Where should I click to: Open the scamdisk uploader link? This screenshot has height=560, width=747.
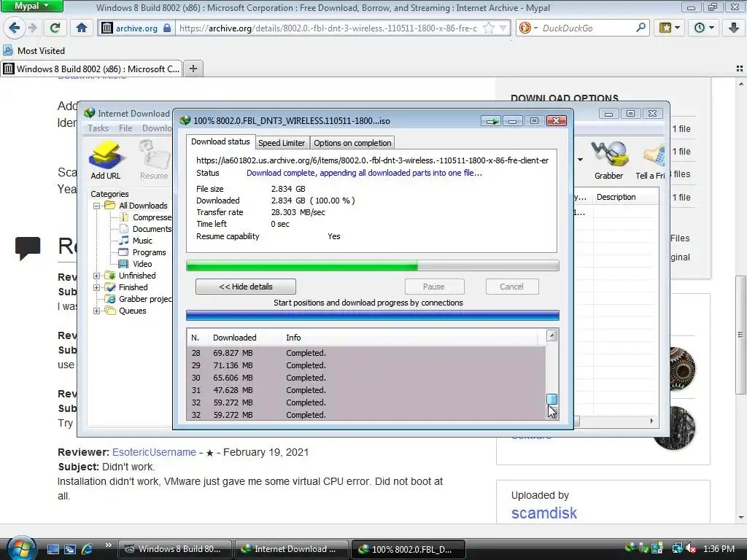pos(544,513)
